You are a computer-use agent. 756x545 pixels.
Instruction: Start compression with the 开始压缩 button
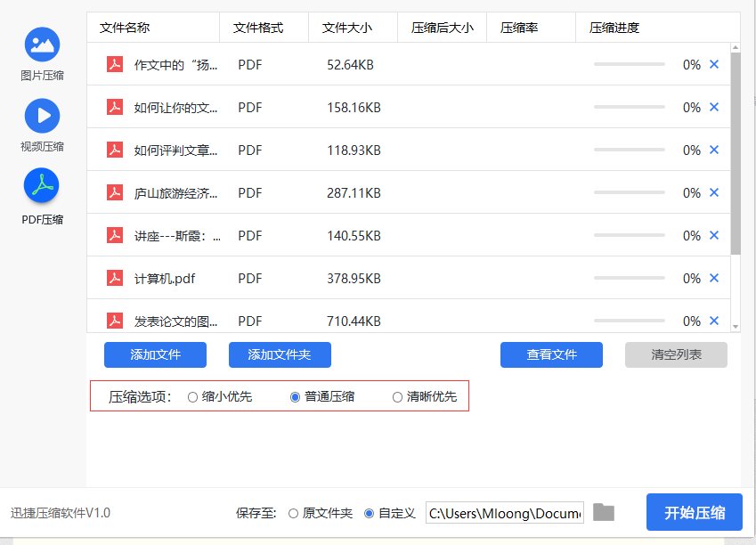coord(694,512)
